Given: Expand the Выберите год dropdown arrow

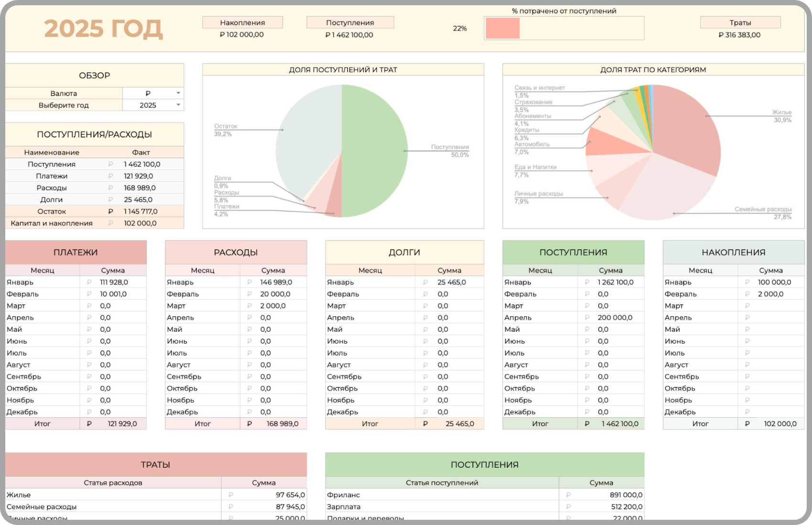Looking at the screenshot, I should click(178, 105).
